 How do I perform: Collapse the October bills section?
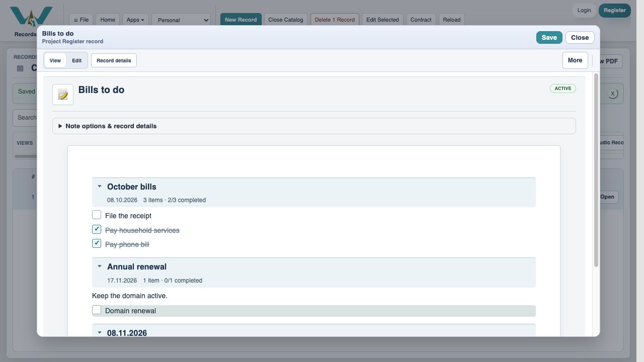click(100, 187)
